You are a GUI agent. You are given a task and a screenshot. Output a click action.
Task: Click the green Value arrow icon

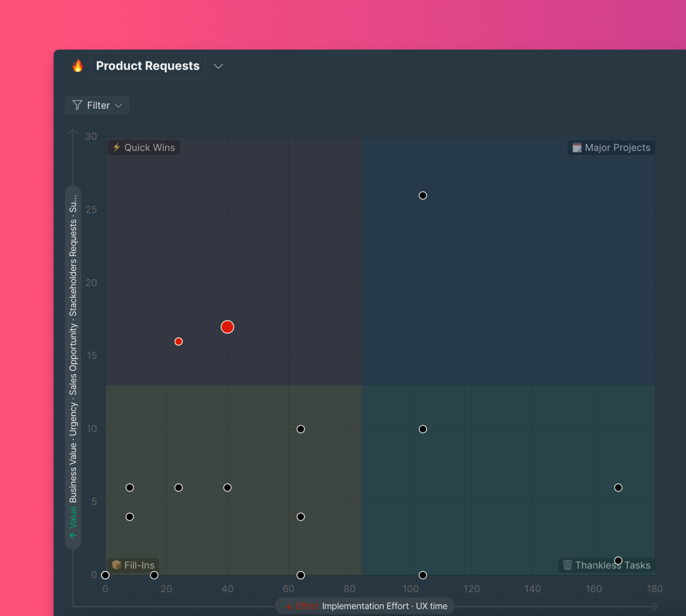73,535
